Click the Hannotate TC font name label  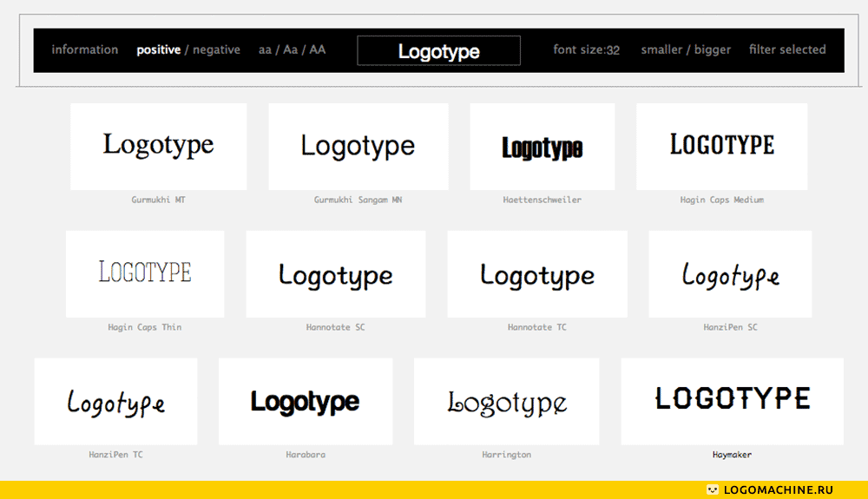[537, 327]
